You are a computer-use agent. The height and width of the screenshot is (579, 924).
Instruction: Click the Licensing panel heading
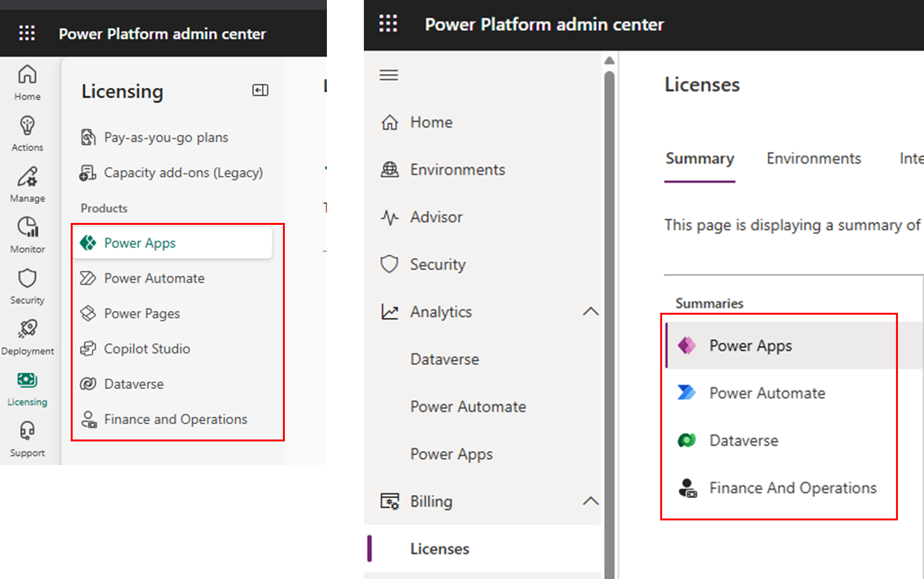point(122,92)
